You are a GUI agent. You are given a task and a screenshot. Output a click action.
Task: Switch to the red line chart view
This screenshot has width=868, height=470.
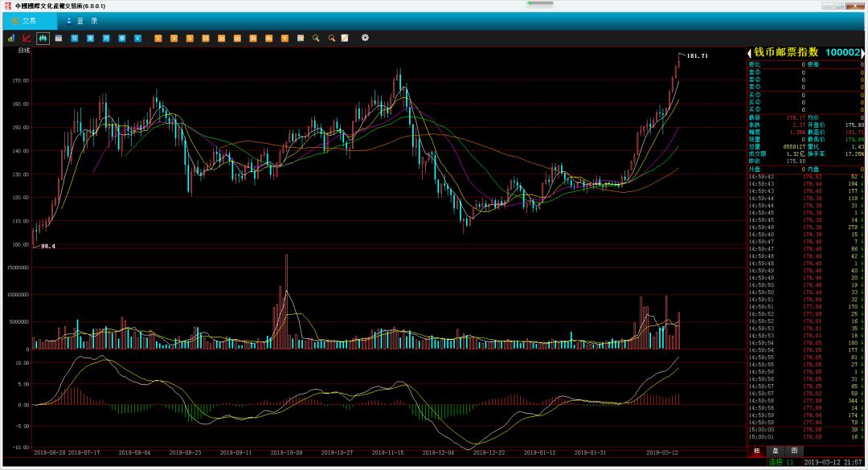27,39
